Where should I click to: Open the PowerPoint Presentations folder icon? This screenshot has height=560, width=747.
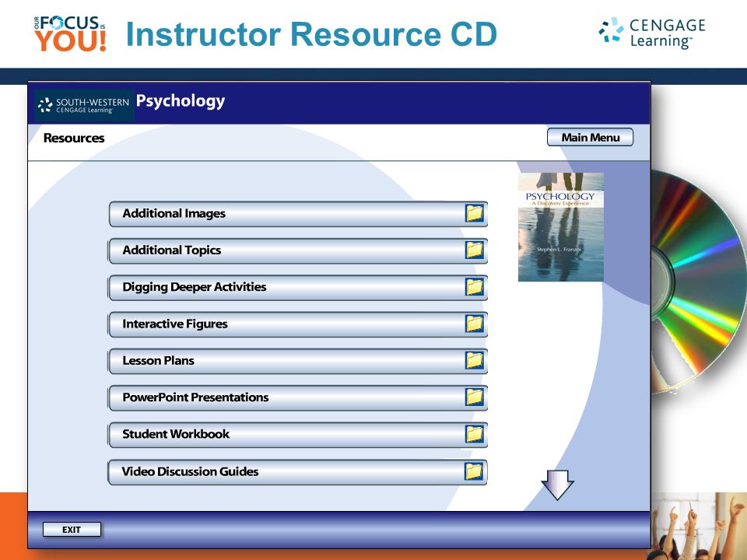point(475,397)
